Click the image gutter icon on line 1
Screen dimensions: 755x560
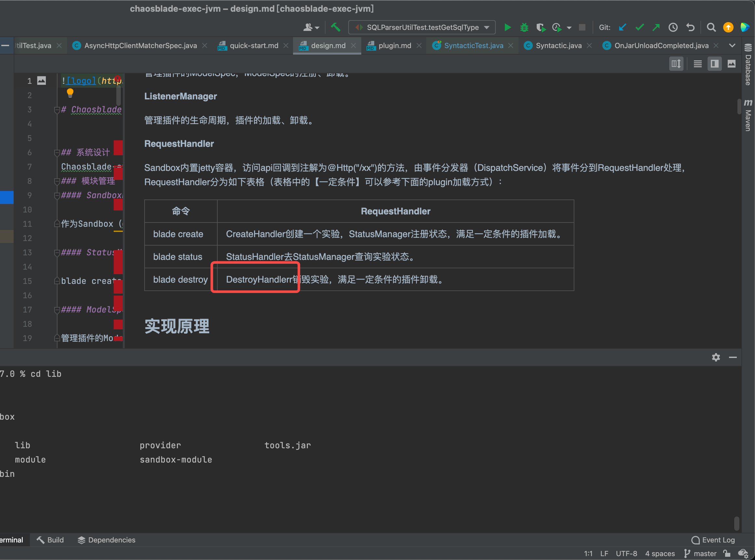tap(41, 81)
